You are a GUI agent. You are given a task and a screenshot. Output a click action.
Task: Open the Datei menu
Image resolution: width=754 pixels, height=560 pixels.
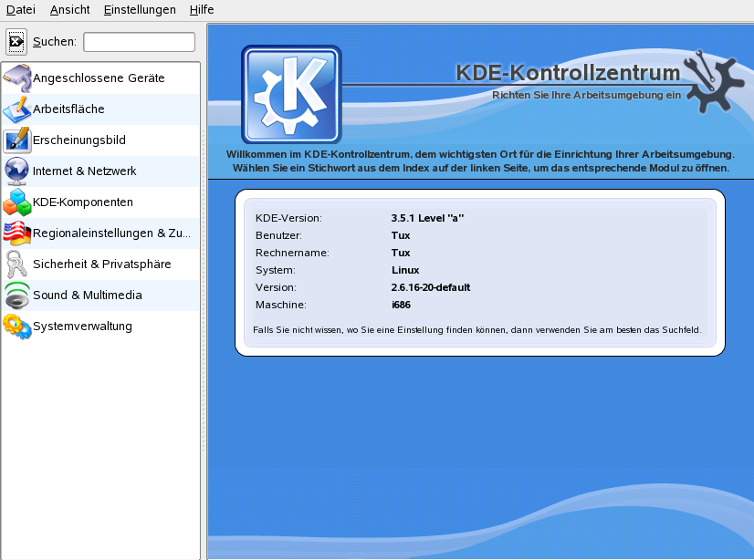pos(21,10)
